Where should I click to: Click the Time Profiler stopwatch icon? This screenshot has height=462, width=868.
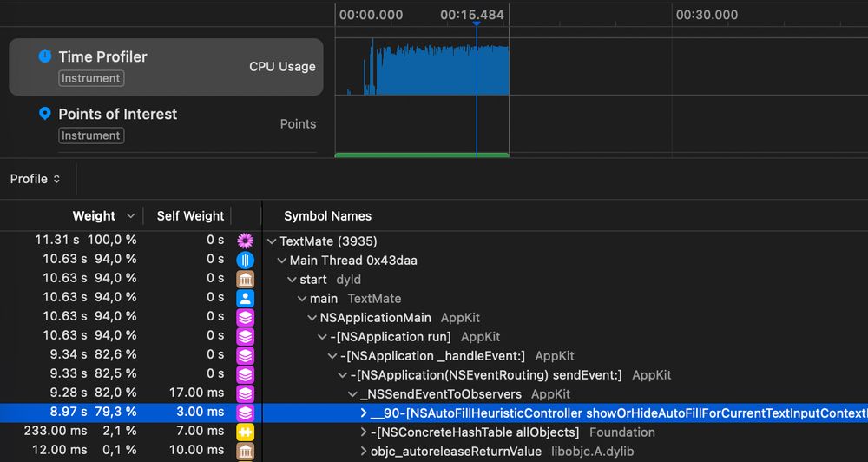(x=45, y=56)
